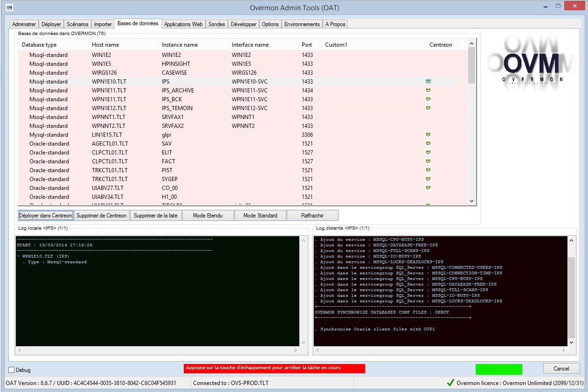Click the Centreon icon in the PIST row
The height and width of the screenshot is (392, 588).
(x=428, y=170)
